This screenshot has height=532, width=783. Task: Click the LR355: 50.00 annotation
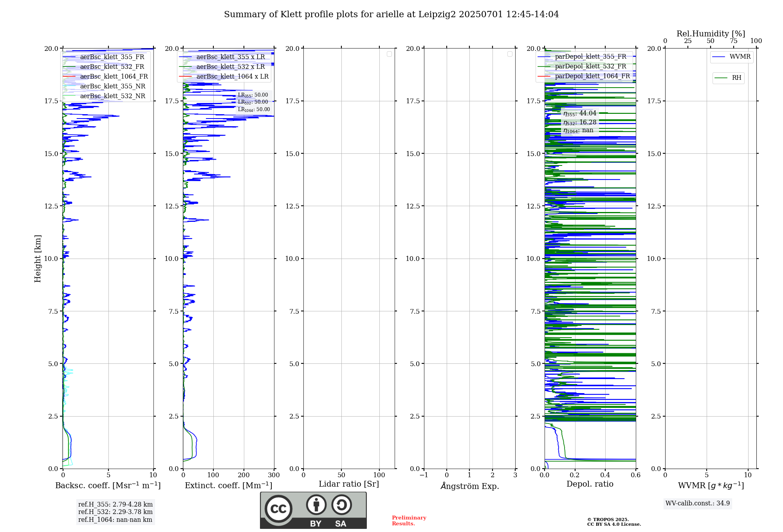pos(253,95)
